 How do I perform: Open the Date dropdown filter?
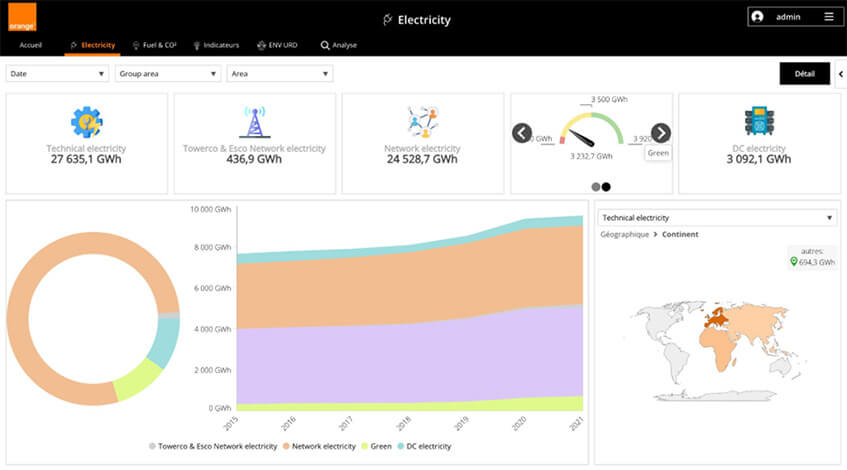point(57,73)
